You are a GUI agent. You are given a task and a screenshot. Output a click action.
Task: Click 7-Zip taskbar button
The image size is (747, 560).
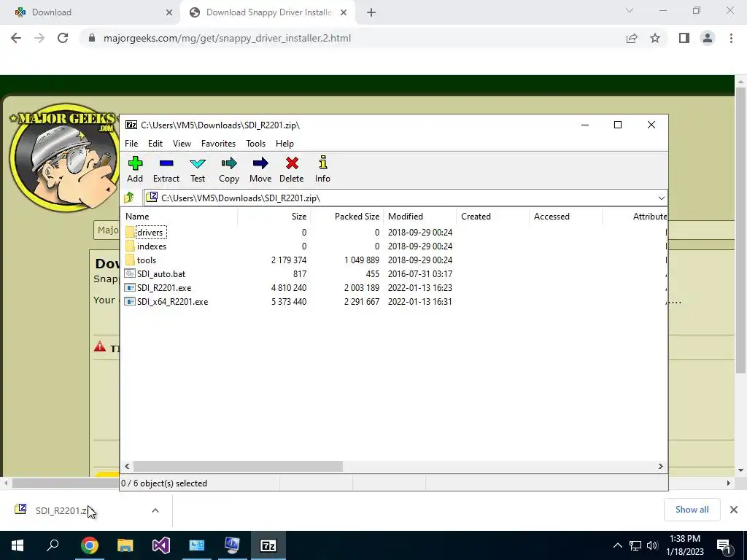pyautogui.click(x=268, y=545)
